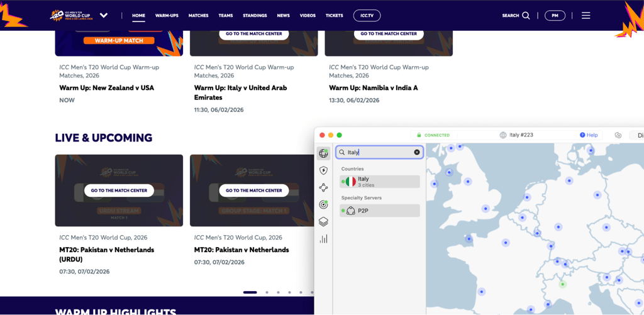Open the STANDINGS nav item
The height and width of the screenshot is (315, 644).
pyautogui.click(x=255, y=16)
